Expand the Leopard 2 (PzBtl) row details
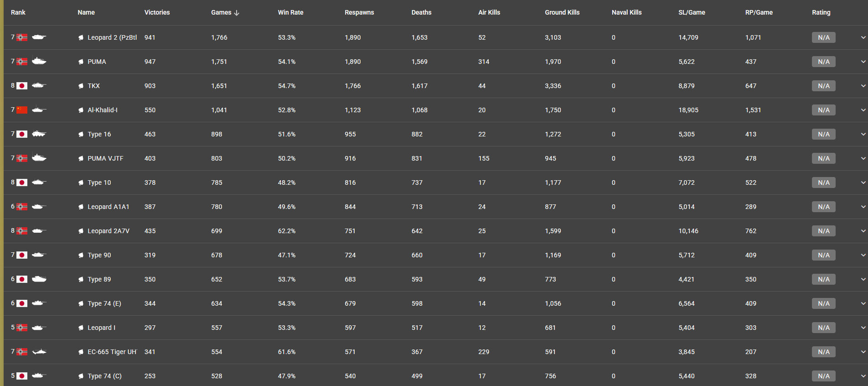The width and height of the screenshot is (868, 386). point(863,37)
